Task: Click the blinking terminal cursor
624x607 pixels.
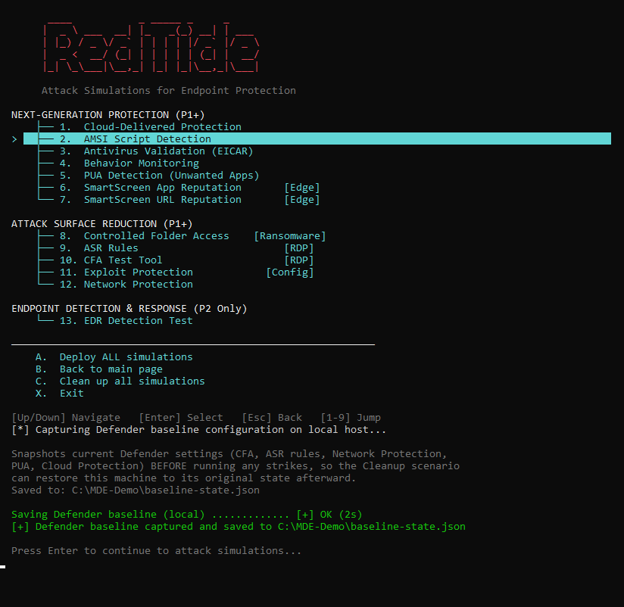Action: 3,567
